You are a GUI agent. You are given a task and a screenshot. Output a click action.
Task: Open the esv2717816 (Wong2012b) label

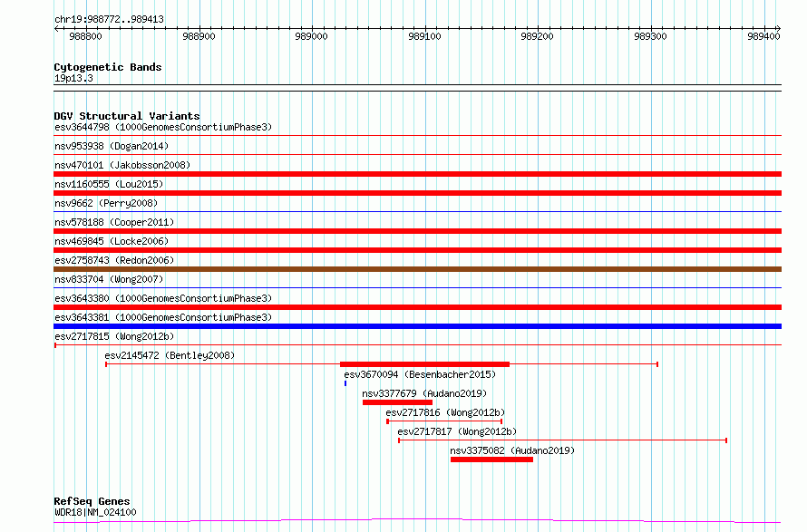(445, 412)
